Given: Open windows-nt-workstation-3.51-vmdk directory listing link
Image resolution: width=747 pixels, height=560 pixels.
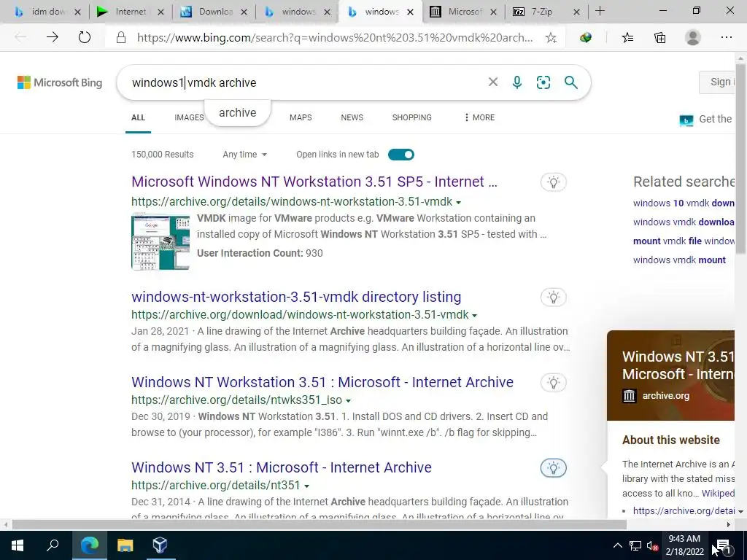Looking at the screenshot, I should [x=296, y=297].
